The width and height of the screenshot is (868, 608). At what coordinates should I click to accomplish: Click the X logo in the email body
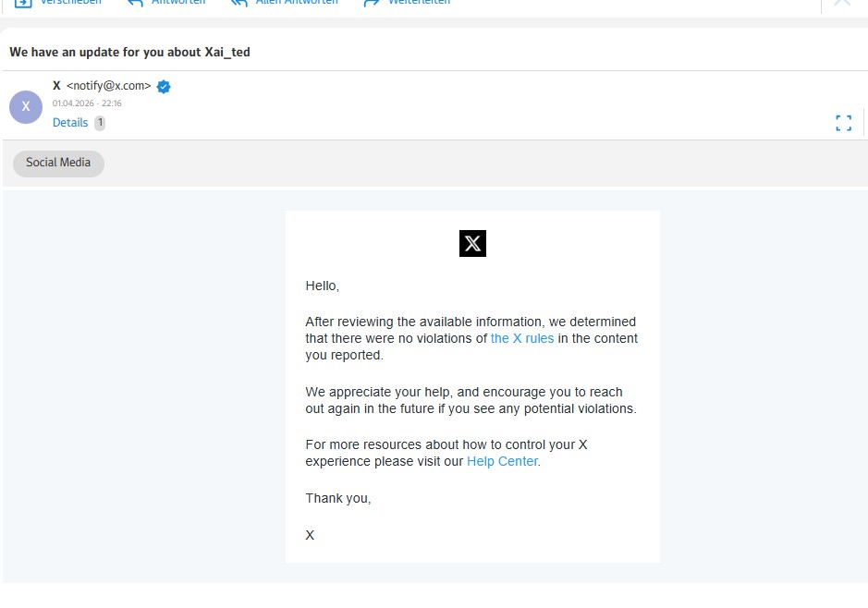click(x=472, y=243)
